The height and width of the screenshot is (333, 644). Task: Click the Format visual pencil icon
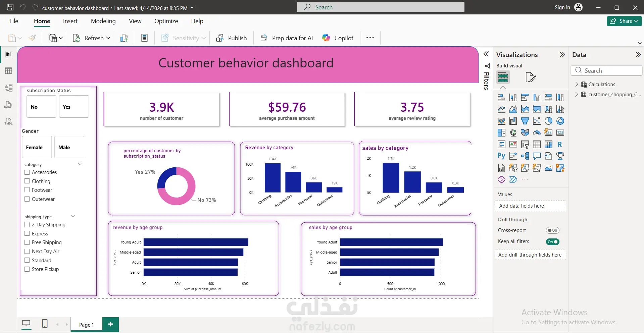(x=530, y=77)
